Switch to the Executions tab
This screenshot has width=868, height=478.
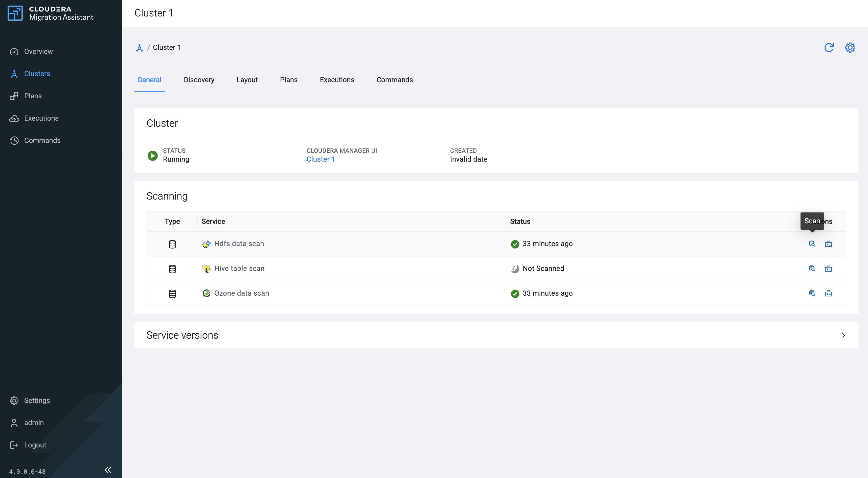[x=337, y=80]
